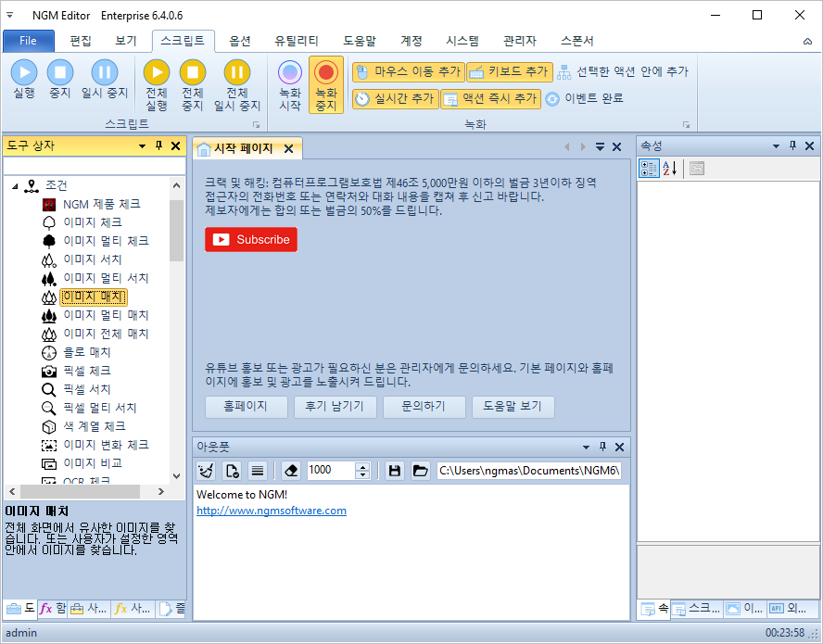
Task: Click the 도움말 보기 button
Action: point(513,407)
